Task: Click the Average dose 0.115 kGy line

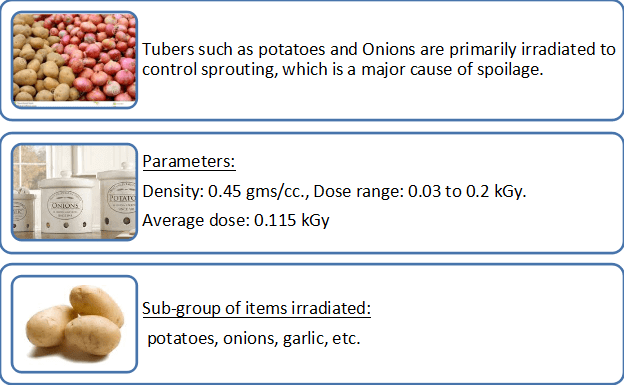Action: click(x=236, y=220)
